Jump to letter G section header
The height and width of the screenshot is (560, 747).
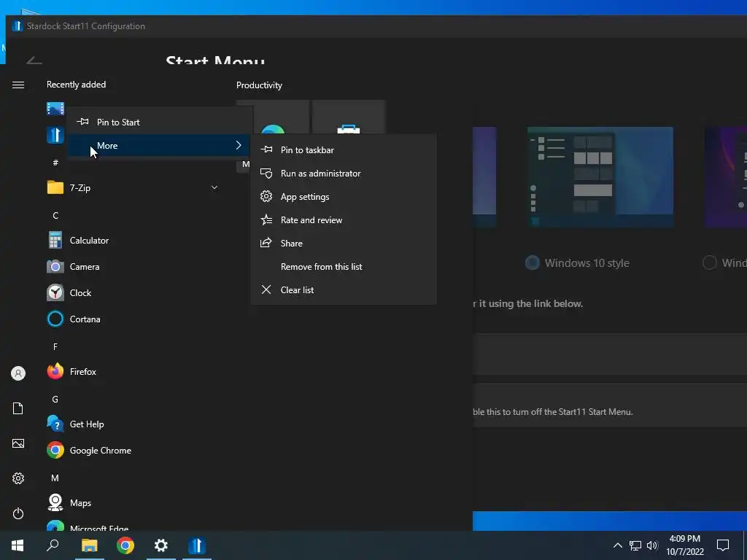[55, 399]
